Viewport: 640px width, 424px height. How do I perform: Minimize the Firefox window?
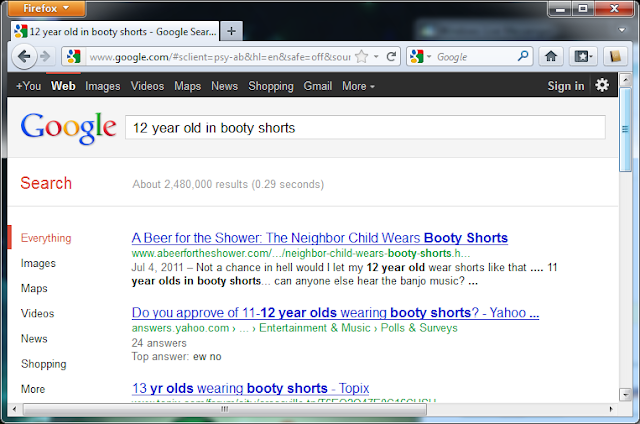560,9
